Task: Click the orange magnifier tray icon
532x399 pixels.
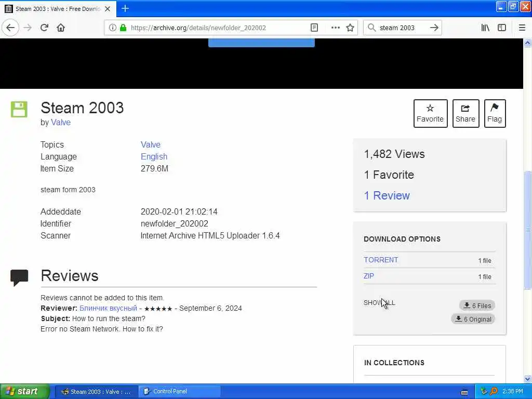Action: [494, 391]
